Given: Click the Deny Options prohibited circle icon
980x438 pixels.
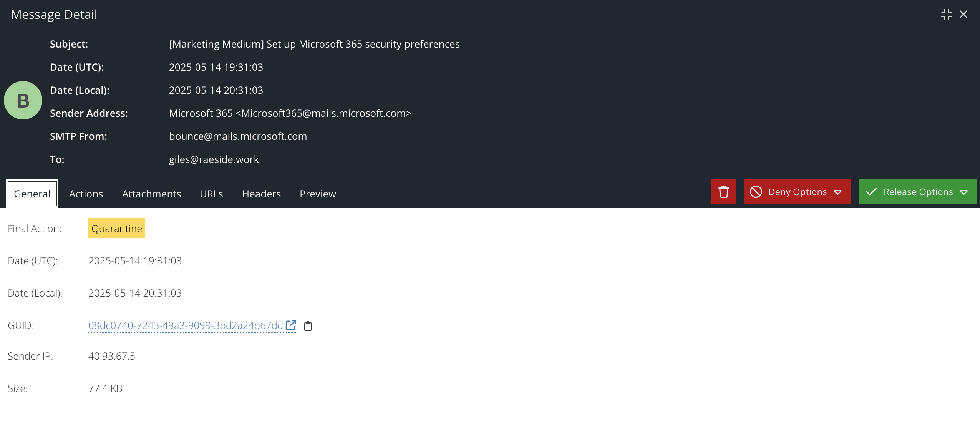Looking at the screenshot, I should [756, 192].
